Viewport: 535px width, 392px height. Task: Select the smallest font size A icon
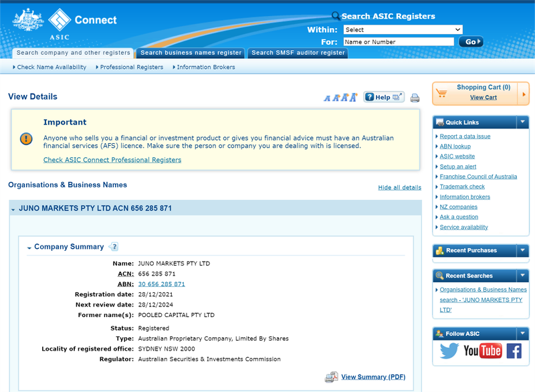pyautogui.click(x=327, y=98)
